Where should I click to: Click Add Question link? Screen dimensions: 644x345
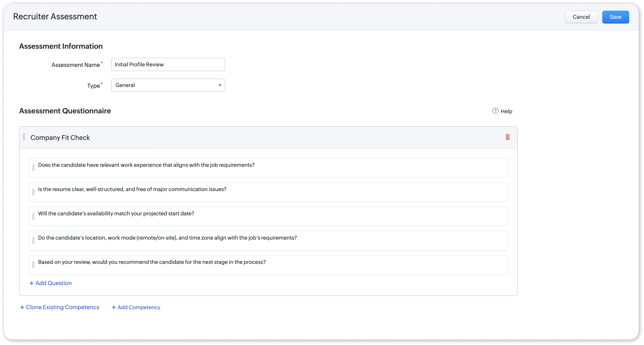pos(51,283)
